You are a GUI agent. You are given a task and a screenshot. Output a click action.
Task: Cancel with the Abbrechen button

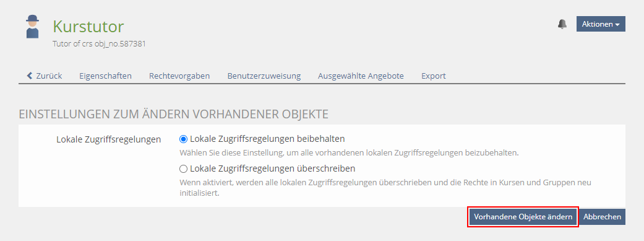[x=603, y=217]
